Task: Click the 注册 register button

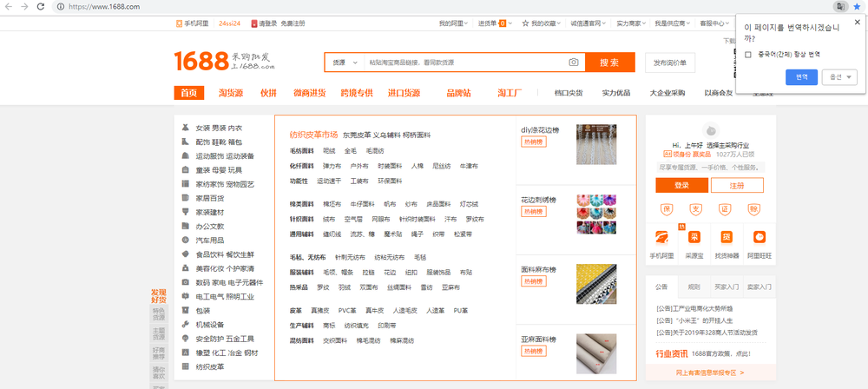Action: (737, 185)
